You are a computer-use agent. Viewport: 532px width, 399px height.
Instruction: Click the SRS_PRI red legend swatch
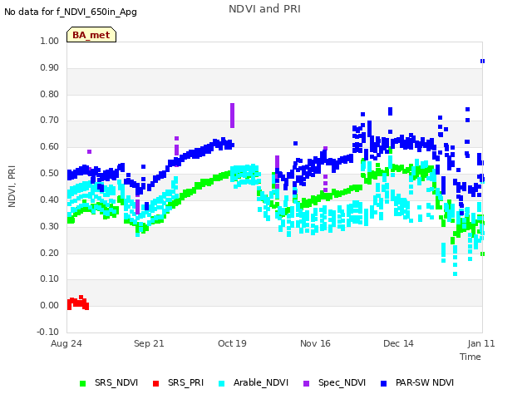[x=155, y=383]
